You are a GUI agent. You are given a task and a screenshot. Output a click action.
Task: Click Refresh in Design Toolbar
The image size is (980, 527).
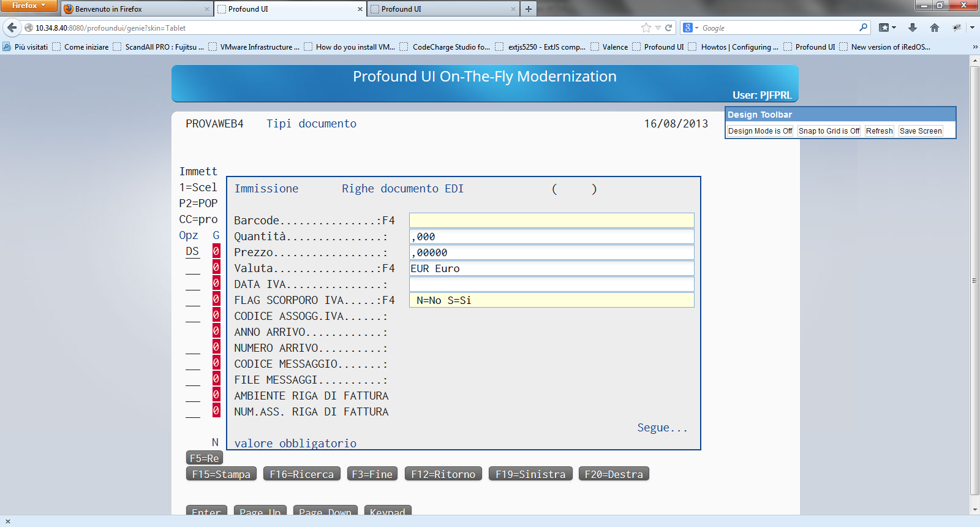(x=879, y=131)
